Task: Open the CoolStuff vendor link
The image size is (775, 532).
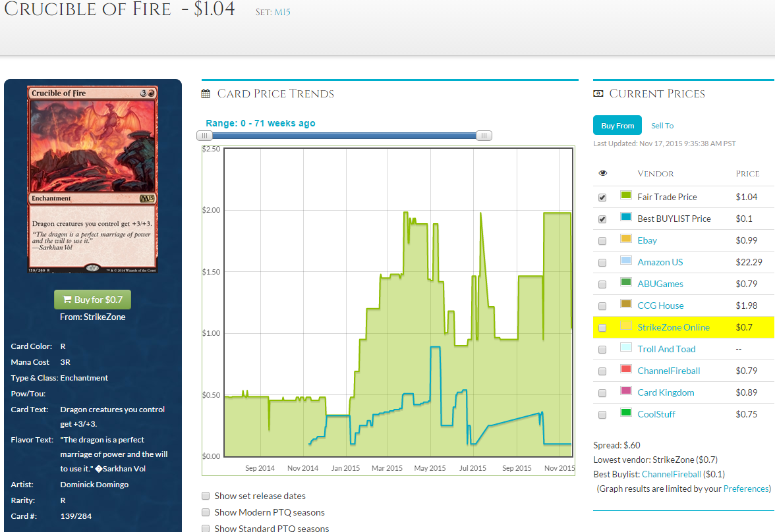Action: [x=656, y=414]
